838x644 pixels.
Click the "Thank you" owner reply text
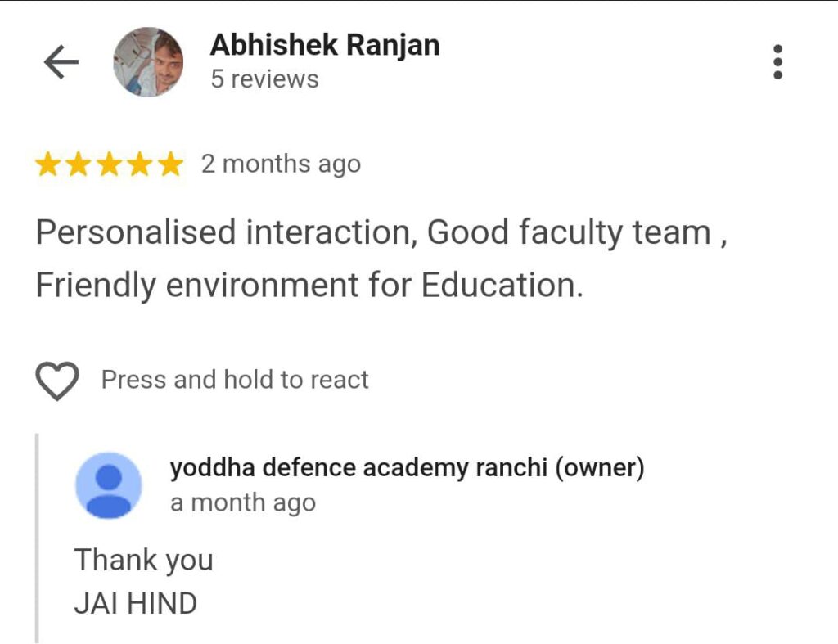[144, 561]
